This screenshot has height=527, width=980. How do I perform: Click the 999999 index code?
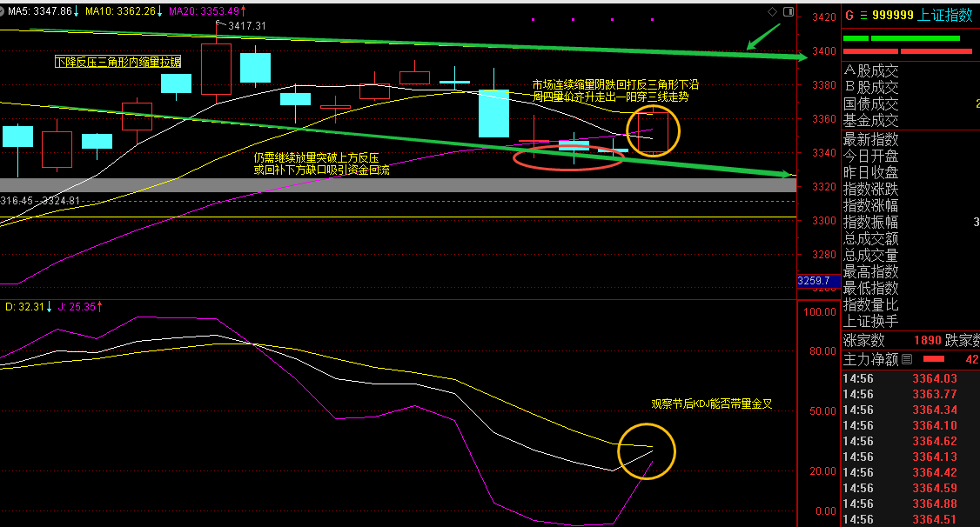(x=892, y=15)
